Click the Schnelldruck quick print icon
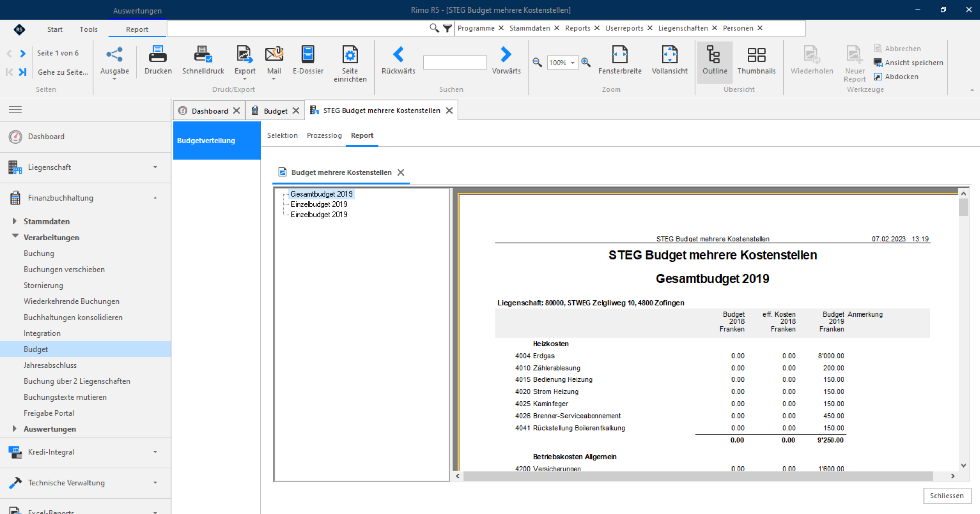 point(203,54)
